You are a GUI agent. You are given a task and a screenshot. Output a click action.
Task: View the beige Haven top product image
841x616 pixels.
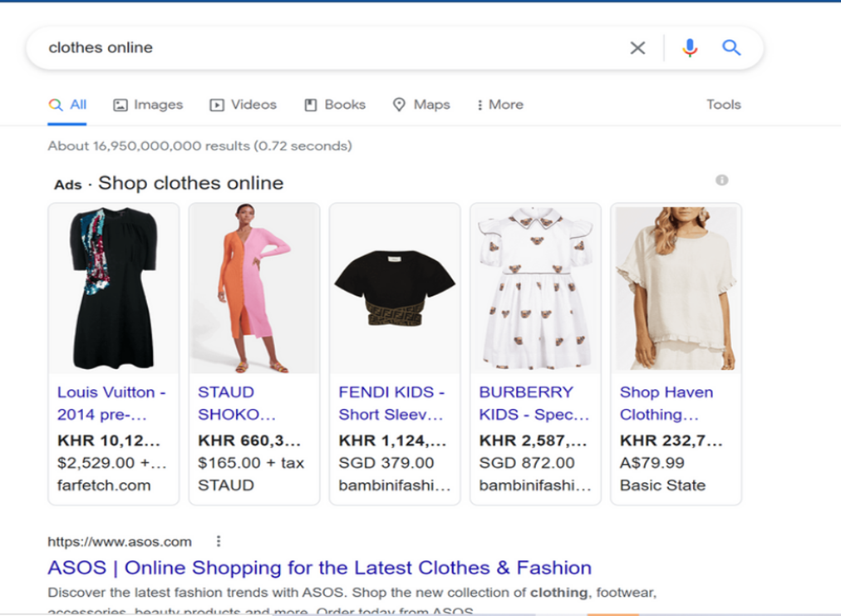point(676,288)
